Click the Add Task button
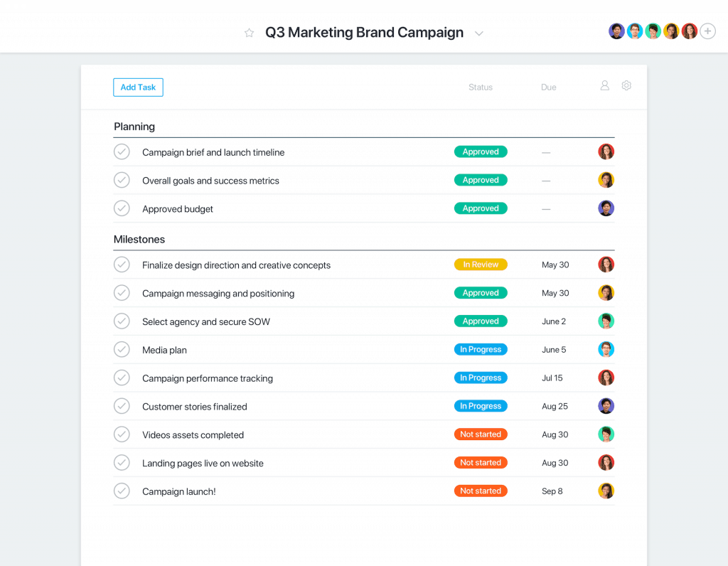Viewport: 728px width, 566px height. [x=138, y=87]
